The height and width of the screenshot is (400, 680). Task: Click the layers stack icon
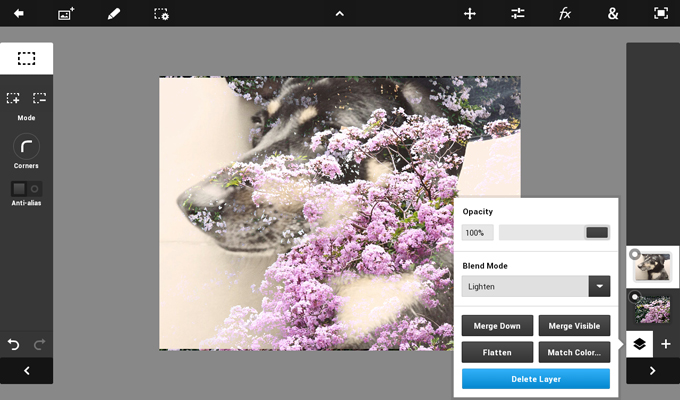pyautogui.click(x=639, y=344)
